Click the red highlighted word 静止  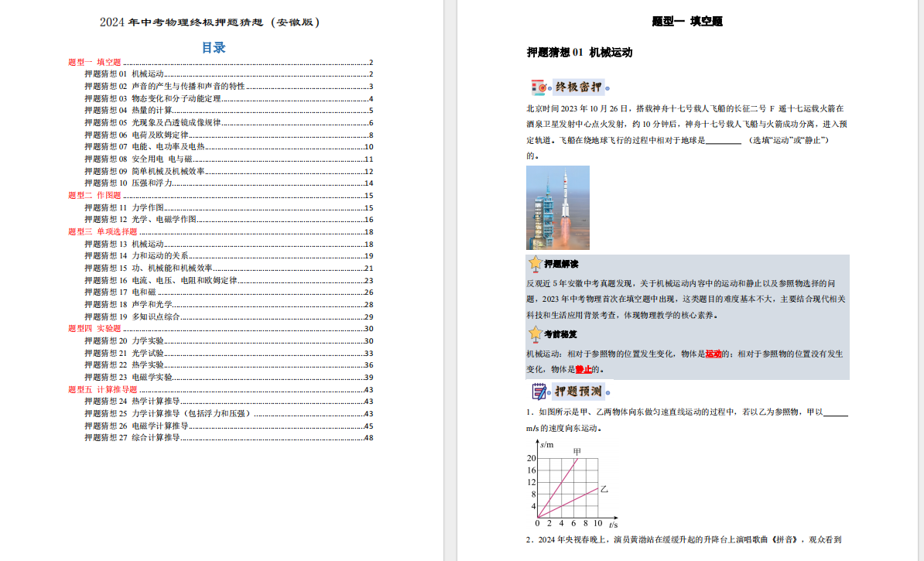click(583, 369)
